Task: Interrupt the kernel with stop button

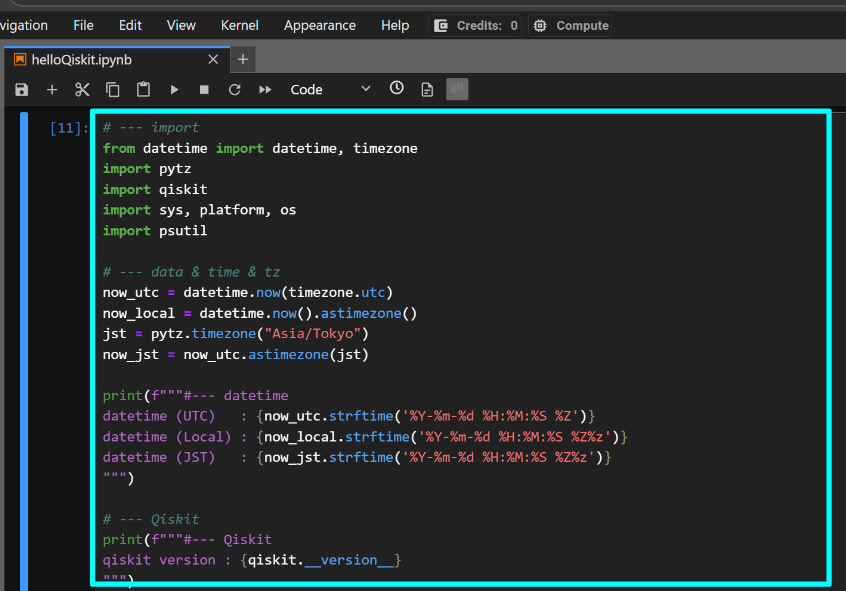Action: [x=204, y=90]
